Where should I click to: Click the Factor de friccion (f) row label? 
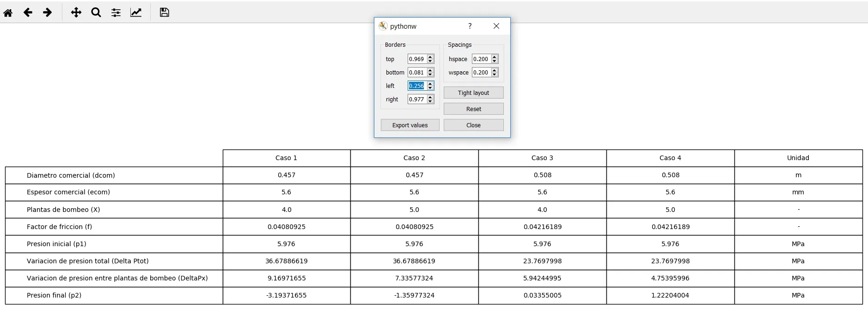point(59,227)
